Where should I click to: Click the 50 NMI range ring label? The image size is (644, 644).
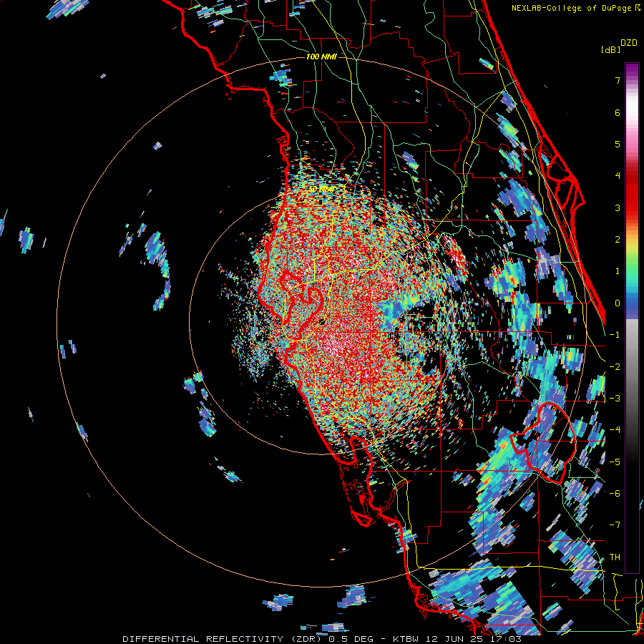click(321, 189)
